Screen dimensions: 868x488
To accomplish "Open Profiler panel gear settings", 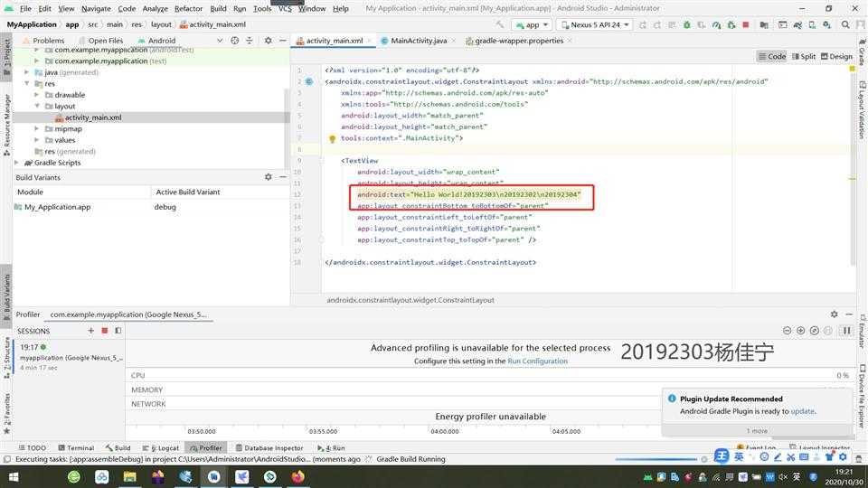I will coord(835,314).
